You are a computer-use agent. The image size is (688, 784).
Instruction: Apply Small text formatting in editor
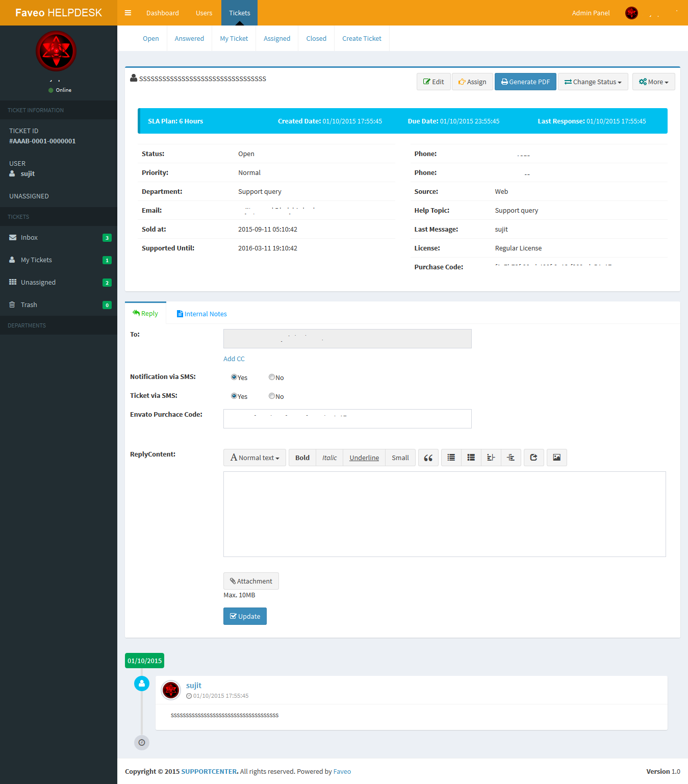coord(400,458)
